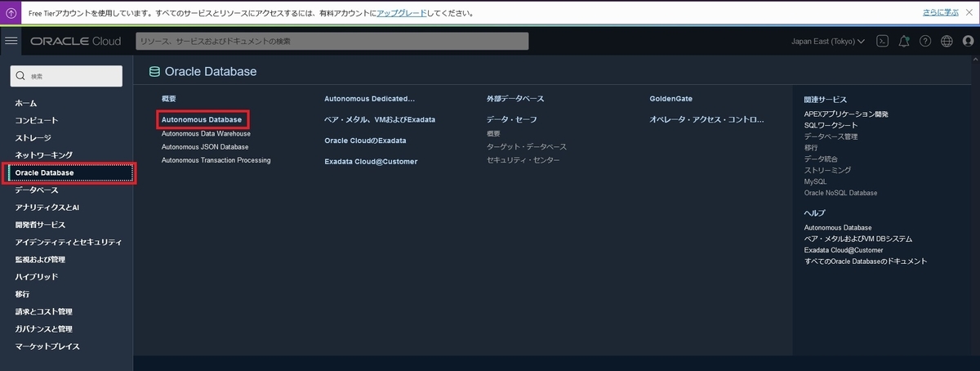This screenshot has height=371, width=980.
Task: Click the ORACLE Cloud logo
Action: 75,41
